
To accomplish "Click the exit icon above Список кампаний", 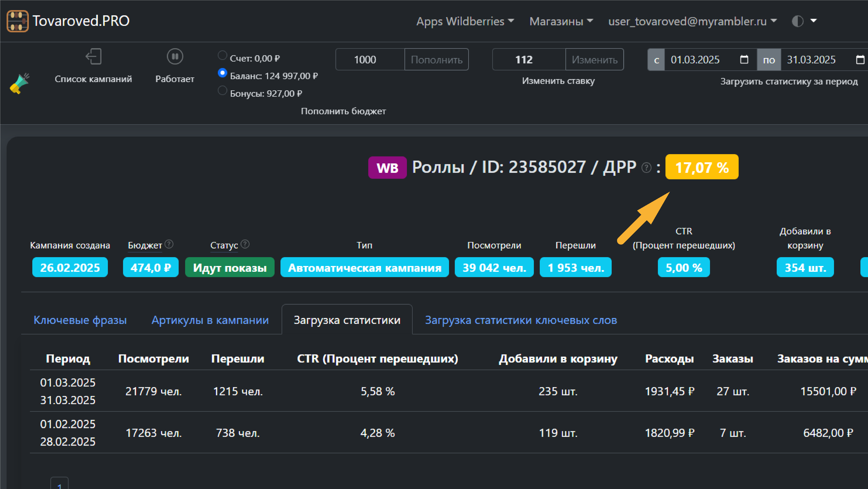I will point(93,56).
